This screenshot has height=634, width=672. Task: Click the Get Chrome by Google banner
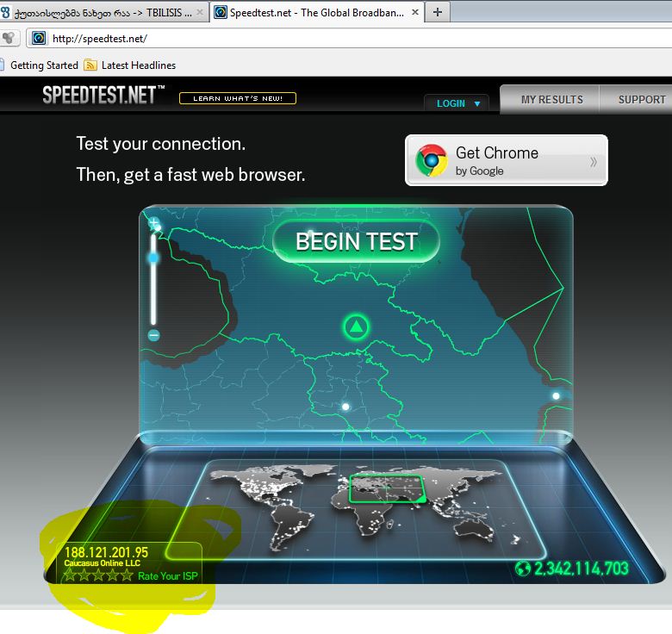coord(506,160)
